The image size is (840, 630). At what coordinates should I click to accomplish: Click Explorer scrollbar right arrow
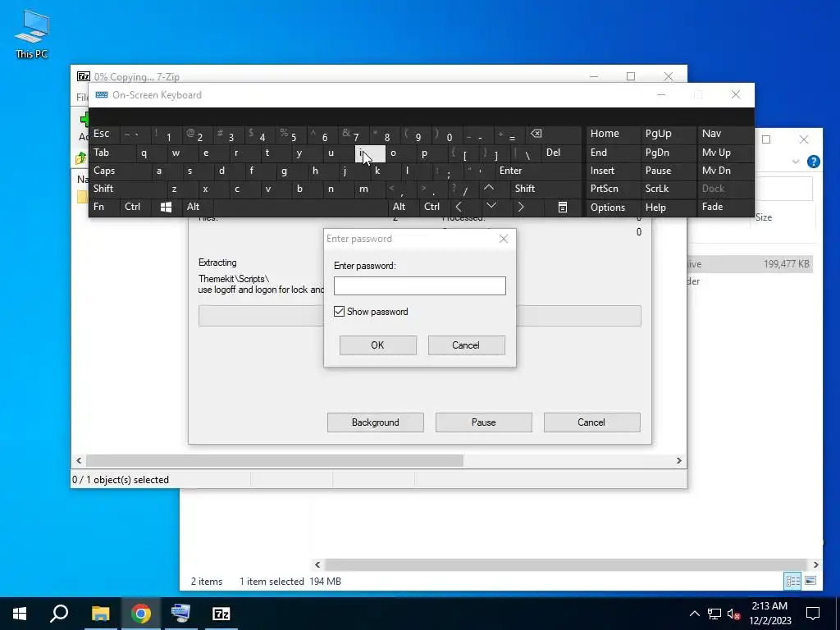click(815, 564)
